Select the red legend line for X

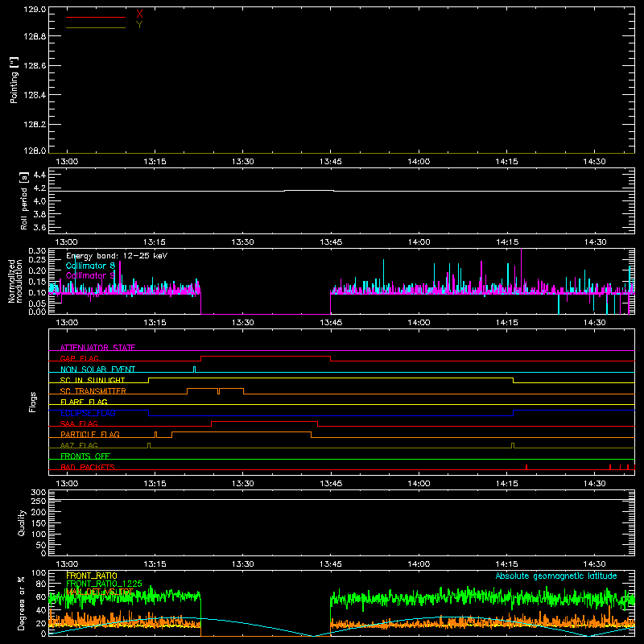[96, 17]
